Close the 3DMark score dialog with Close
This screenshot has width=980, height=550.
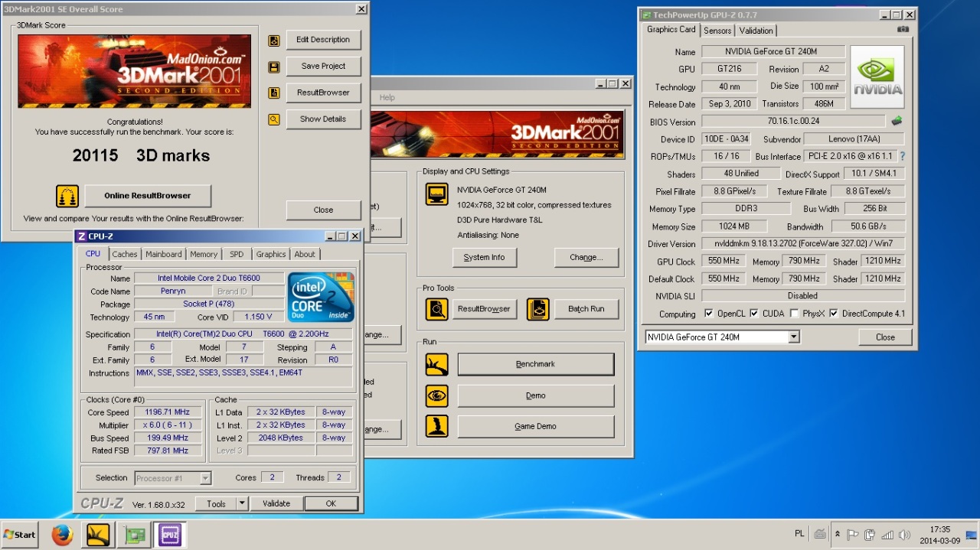click(323, 210)
